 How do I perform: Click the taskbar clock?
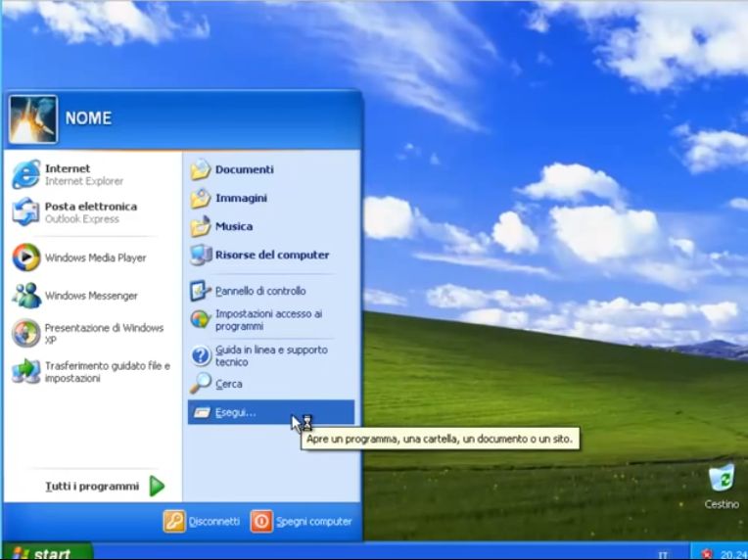733,555
